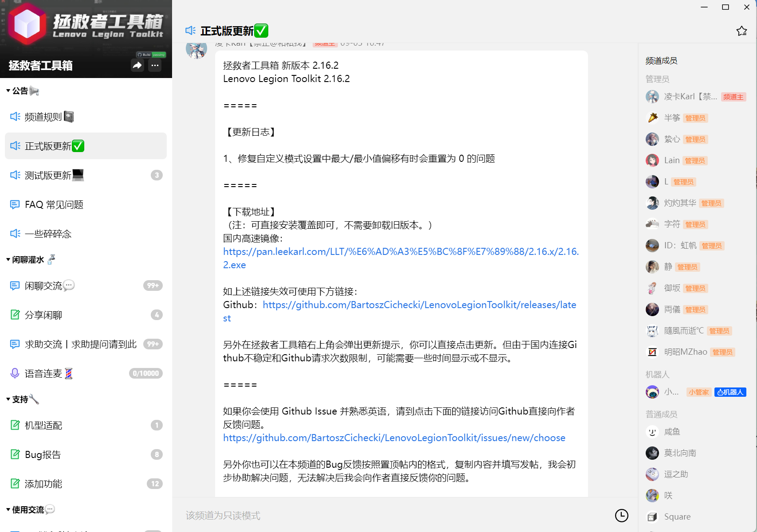This screenshot has height=532, width=757.
Task: Open the 频道规则 channel
Action: tap(86, 117)
